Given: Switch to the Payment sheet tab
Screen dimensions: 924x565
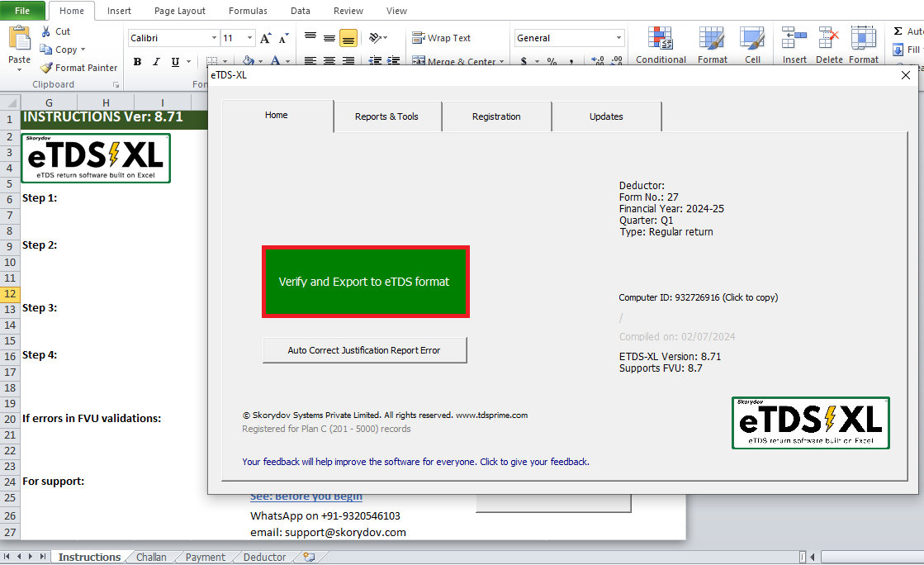Looking at the screenshot, I should (205, 557).
